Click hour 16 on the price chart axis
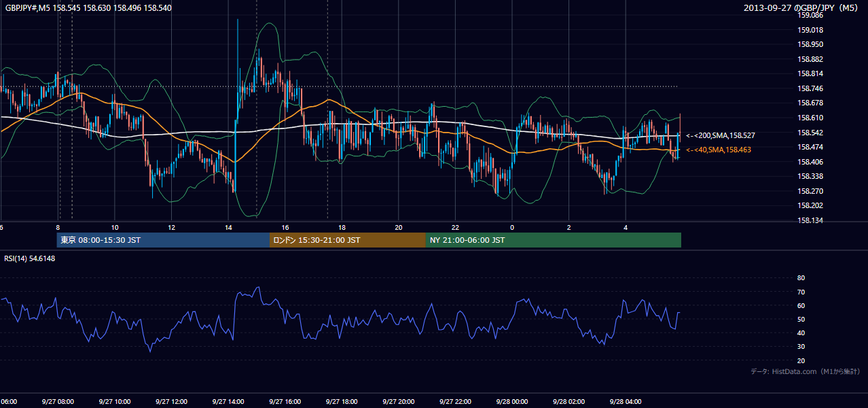868x408 pixels. (285, 228)
